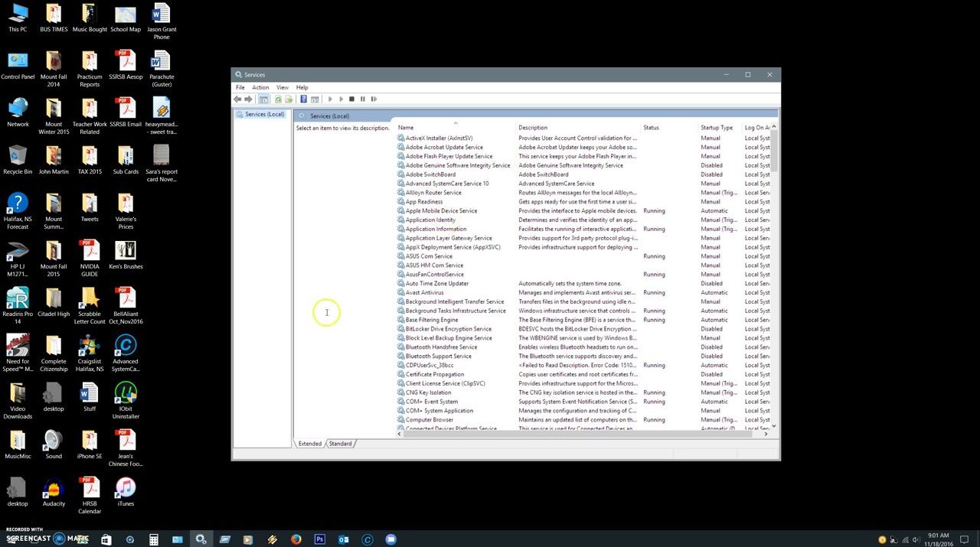Screen dimensions: 980x547
Task: Open the Action menu
Action: (260, 87)
